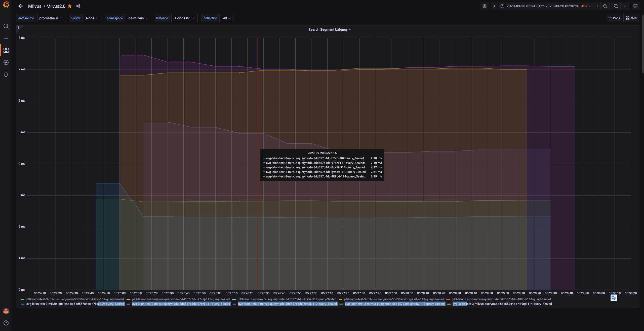Zoom out the time range with the magnifier icon
Viewport: 644px width, 331px height.
[605, 6]
